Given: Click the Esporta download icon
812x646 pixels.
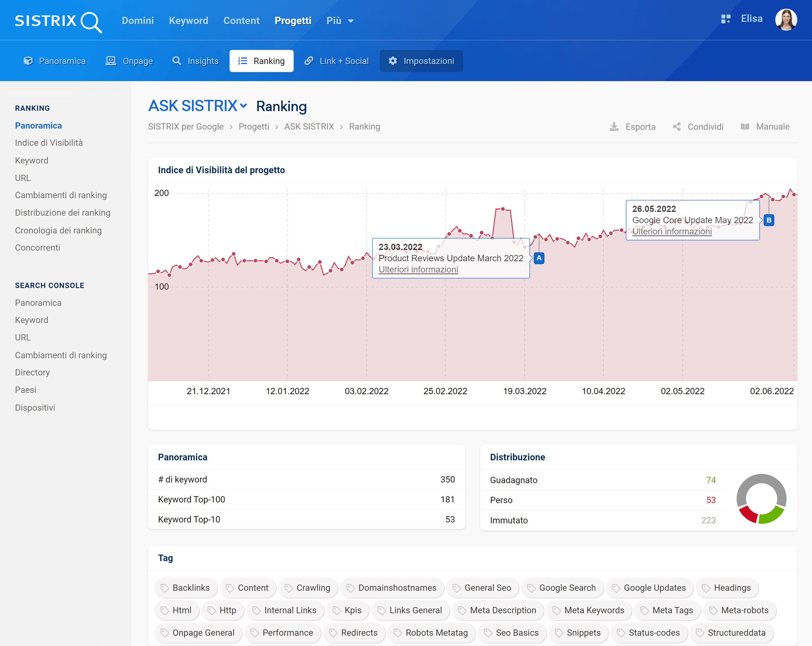Looking at the screenshot, I should (614, 127).
